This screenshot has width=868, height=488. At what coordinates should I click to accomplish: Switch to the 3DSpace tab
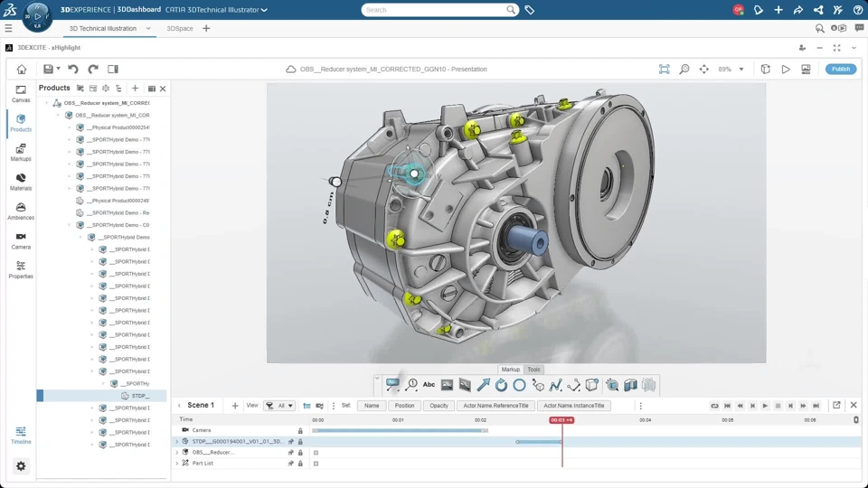pyautogui.click(x=180, y=29)
